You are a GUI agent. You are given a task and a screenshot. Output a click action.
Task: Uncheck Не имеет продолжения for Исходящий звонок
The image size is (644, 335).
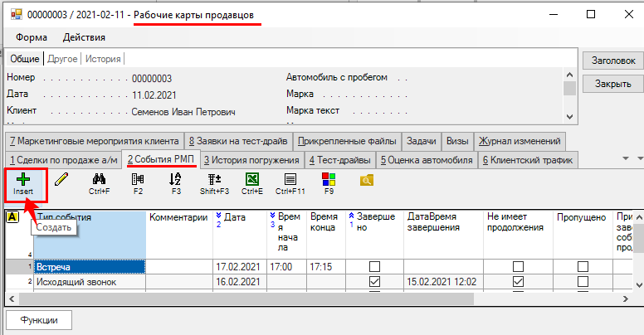519,282
